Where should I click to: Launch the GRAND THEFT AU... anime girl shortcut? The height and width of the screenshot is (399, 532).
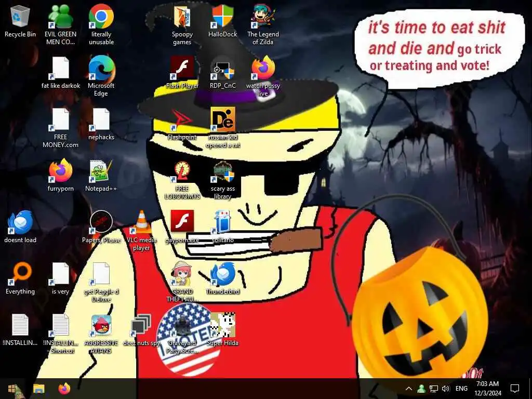coord(182,283)
